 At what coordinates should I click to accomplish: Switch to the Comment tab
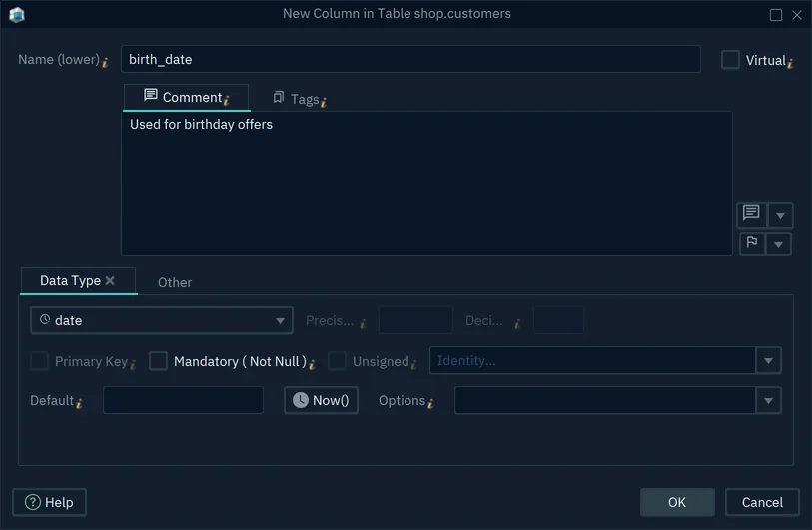tap(187, 97)
